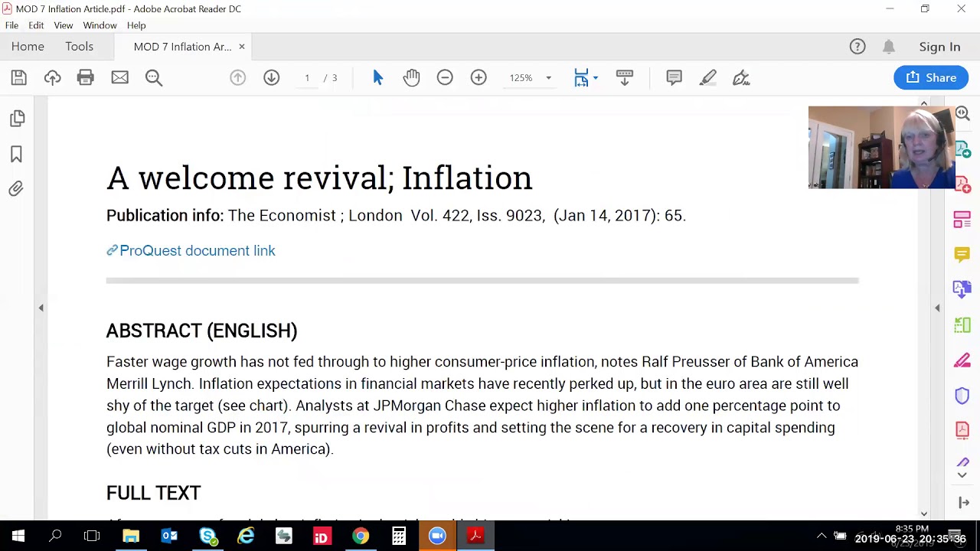Image resolution: width=980 pixels, height=551 pixels.
Task: Upload file to cloud icon
Action: [x=52, y=77]
